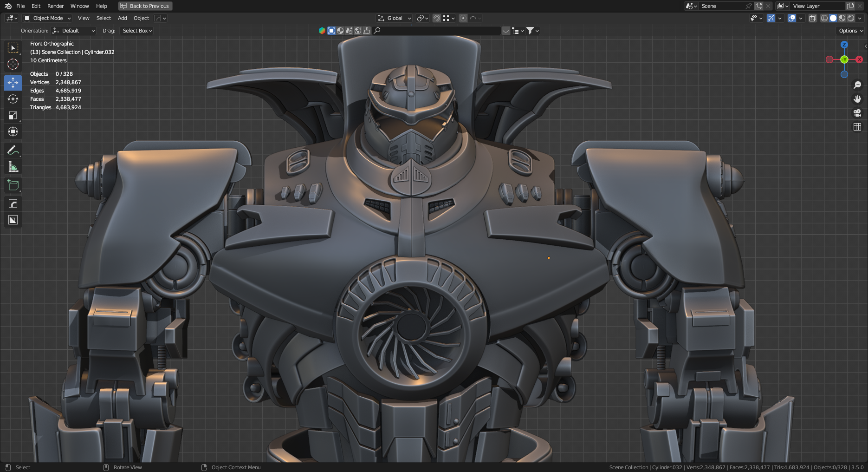The width and height of the screenshot is (868, 472).
Task: Open the Global transform orientation dropdown
Action: point(394,18)
